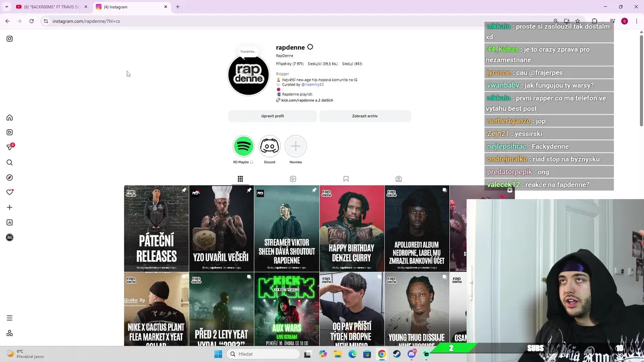Reload the Instagram page

point(31,21)
